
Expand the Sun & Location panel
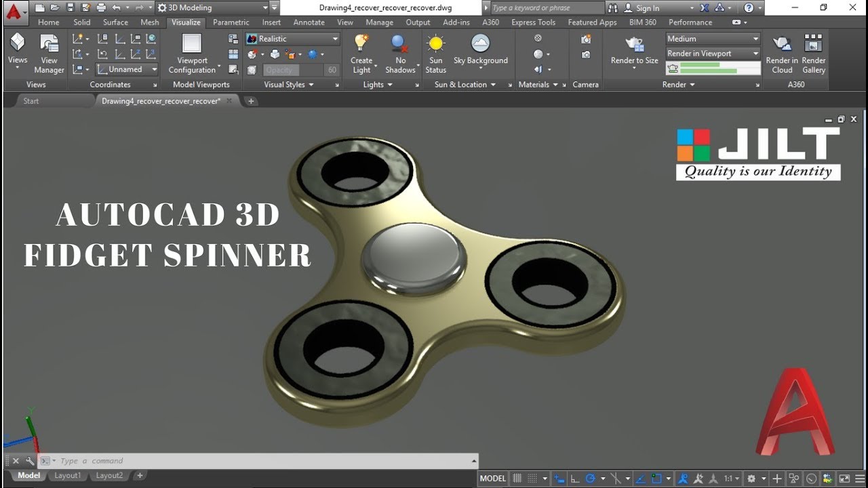[465, 85]
